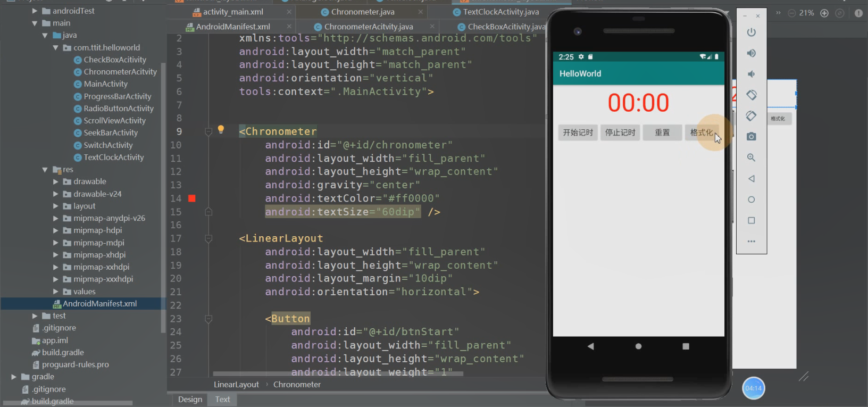Viewport: 868px width, 407px height.
Task: Click the editor horizontal scrollbar
Action: pos(338,373)
